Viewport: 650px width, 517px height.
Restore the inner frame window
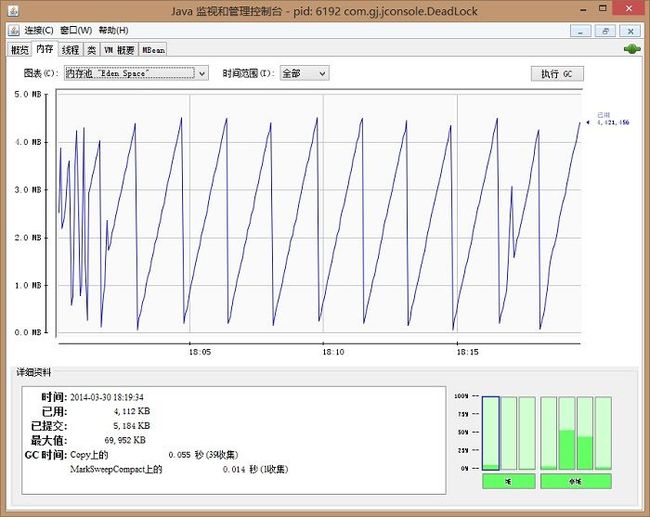click(605, 31)
